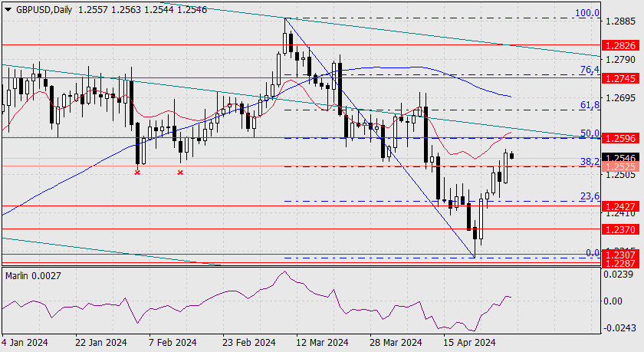The height and width of the screenshot is (352, 644).
Task: Click the Marlin scale value 0.0239
Action: tap(618, 275)
